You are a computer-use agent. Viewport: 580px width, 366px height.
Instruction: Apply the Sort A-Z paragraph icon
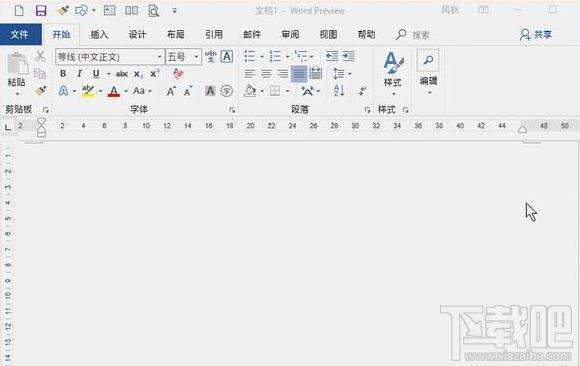click(339, 90)
